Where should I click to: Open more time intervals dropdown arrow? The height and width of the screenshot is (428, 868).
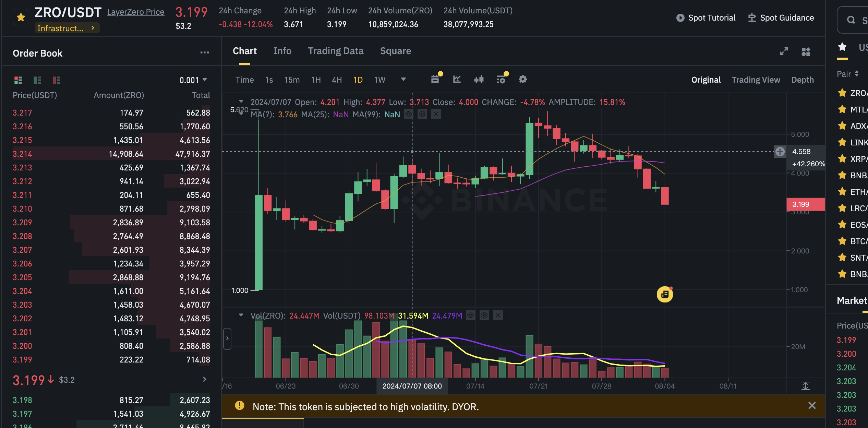click(403, 79)
